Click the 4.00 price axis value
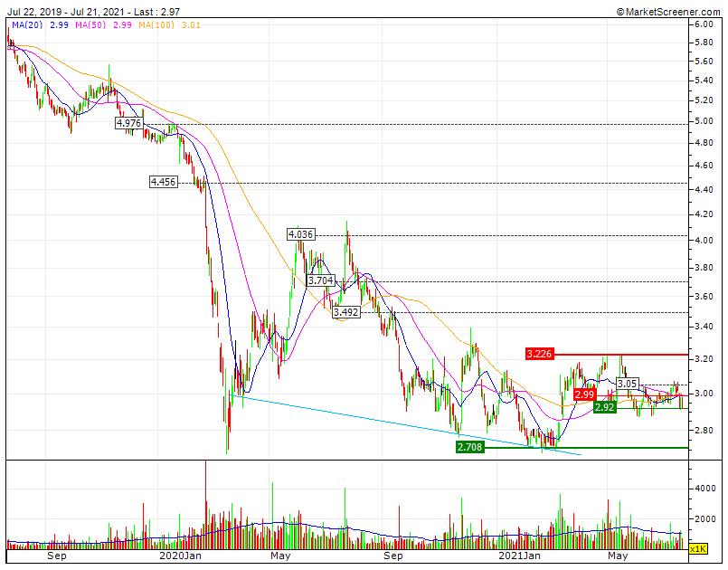Image resolution: width=728 pixels, height=570 pixels. tap(704, 240)
